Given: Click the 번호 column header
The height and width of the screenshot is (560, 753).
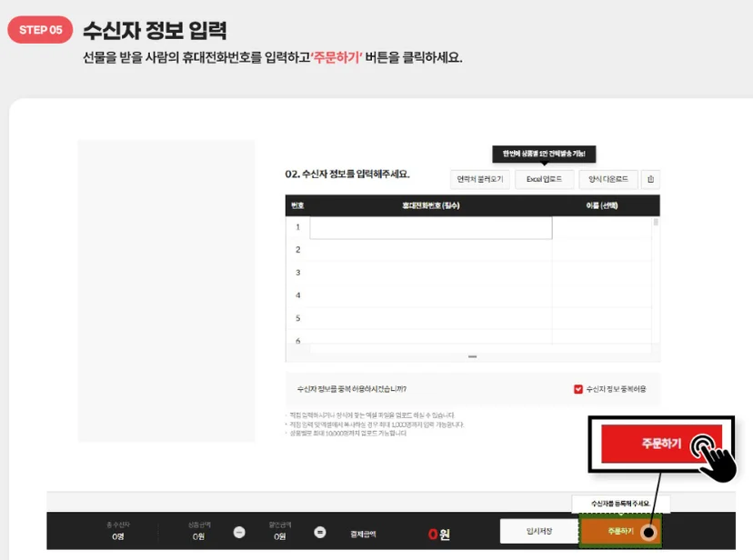Looking at the screenshot, I should tap(297, 205).
